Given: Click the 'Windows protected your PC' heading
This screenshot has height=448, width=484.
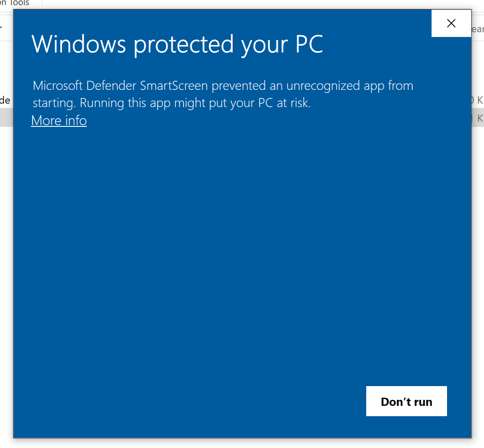Looking at the screenshot, I should tap(177, 44).
